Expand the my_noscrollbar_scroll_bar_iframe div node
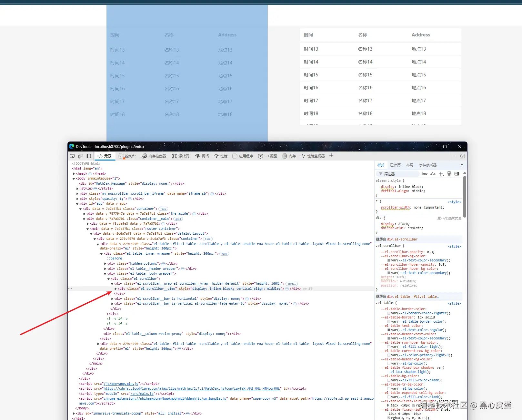 tap(77, 194)
